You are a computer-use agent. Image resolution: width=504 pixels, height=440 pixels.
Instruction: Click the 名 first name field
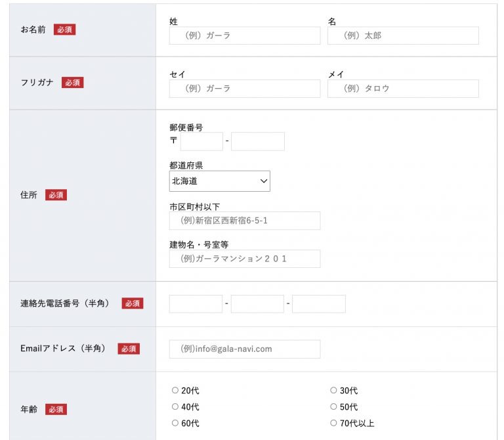(x=403, y=35)
